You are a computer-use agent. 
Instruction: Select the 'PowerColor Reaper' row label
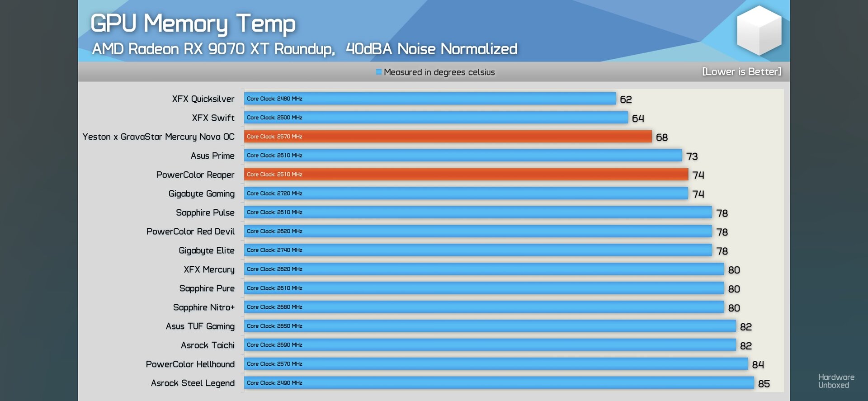195,175
